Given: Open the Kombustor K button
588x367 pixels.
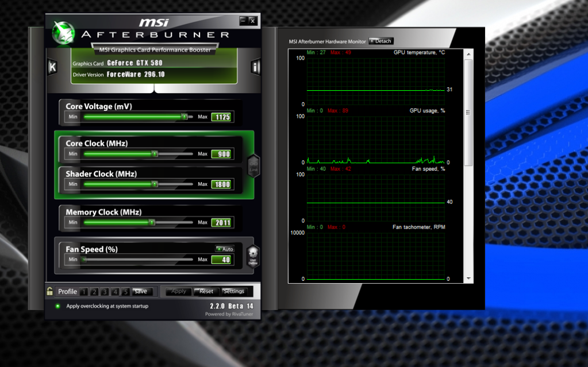Looking at the screenshot, I should click(52, 67).
